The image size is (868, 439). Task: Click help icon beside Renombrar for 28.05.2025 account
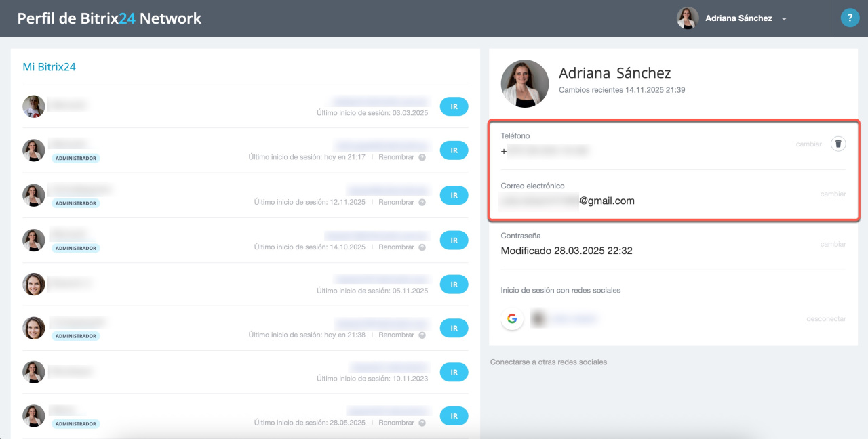422,423
